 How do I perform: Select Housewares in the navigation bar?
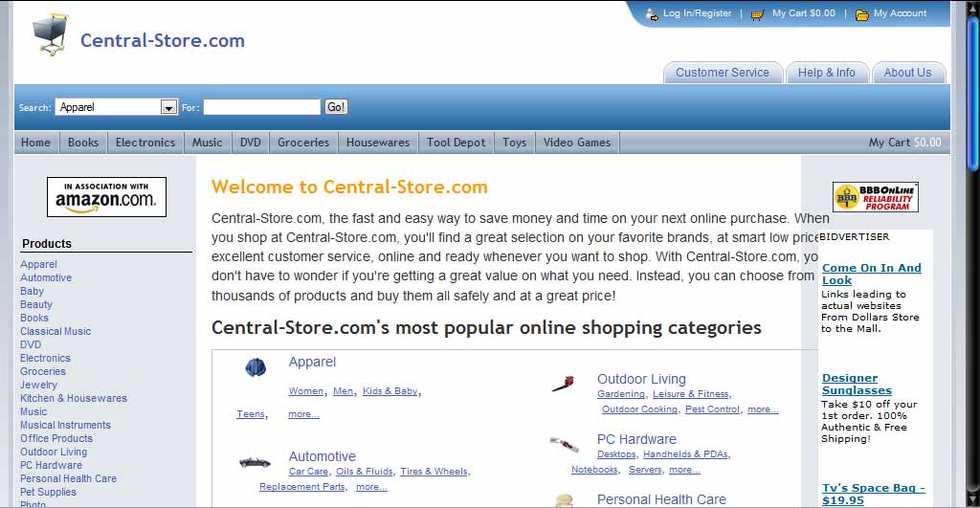coord(378,143)
